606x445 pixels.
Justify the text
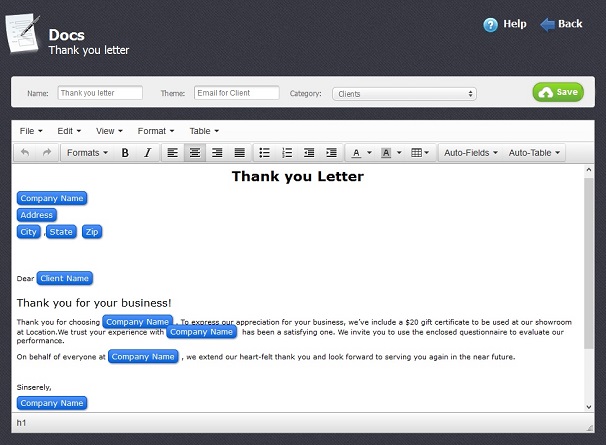click(240, 153)
